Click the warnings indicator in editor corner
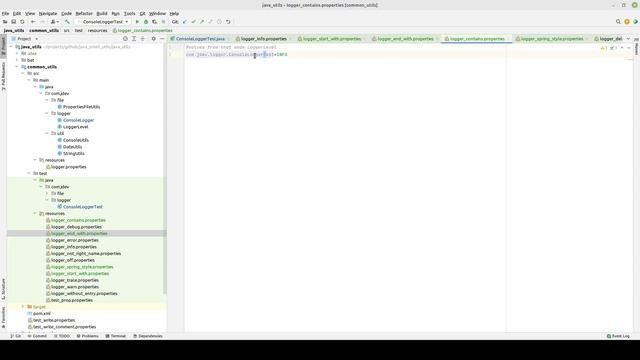640x360 pixels. point(604,48)
